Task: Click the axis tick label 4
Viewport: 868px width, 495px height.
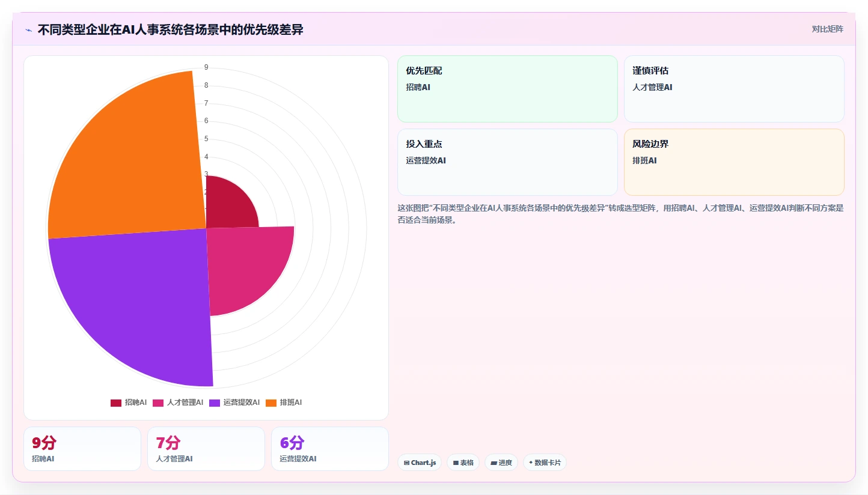Action: pyautogui.click(x=206, y=157)
